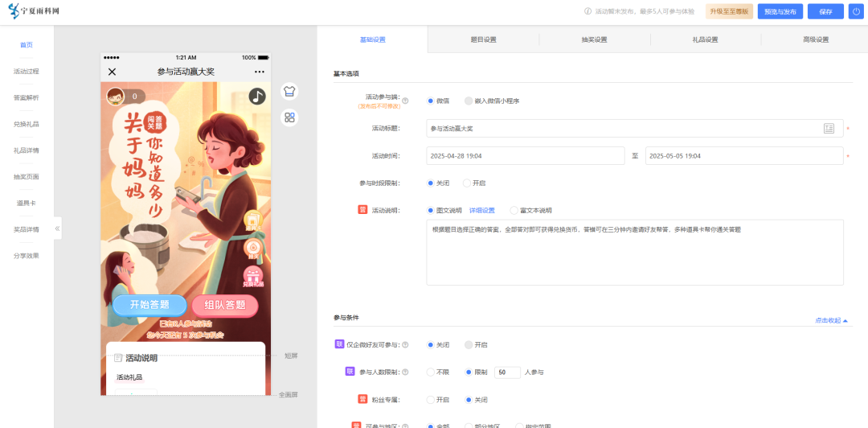
Task: Click the player avatar in phone preview
Action: click(115, 96)
